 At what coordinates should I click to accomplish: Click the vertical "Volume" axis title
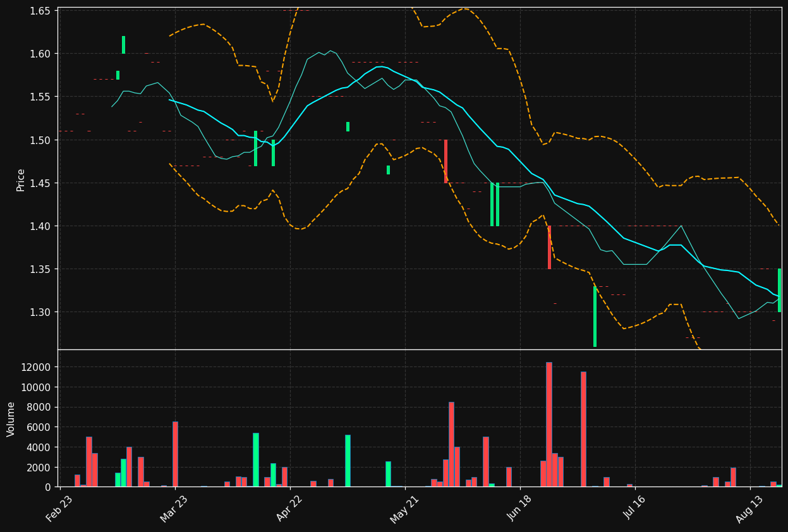coord(11,419)
